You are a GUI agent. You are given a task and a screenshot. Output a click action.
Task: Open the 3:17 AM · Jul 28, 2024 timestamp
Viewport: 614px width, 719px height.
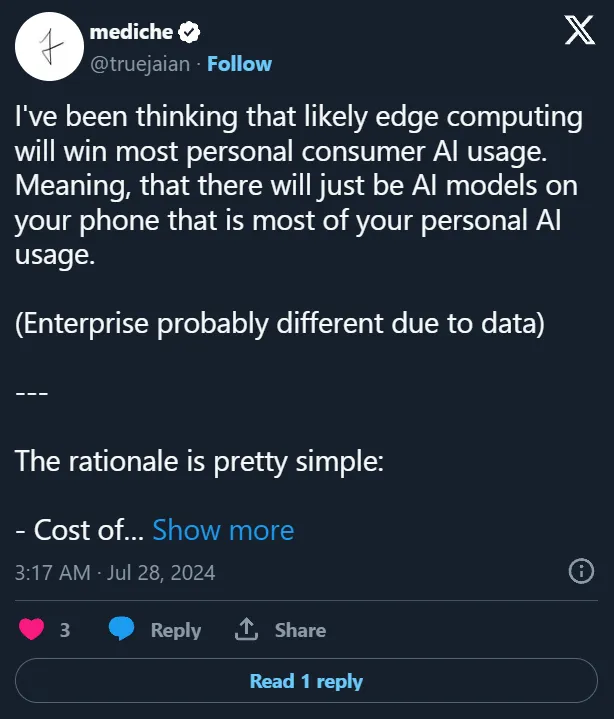tap(116, 573)
